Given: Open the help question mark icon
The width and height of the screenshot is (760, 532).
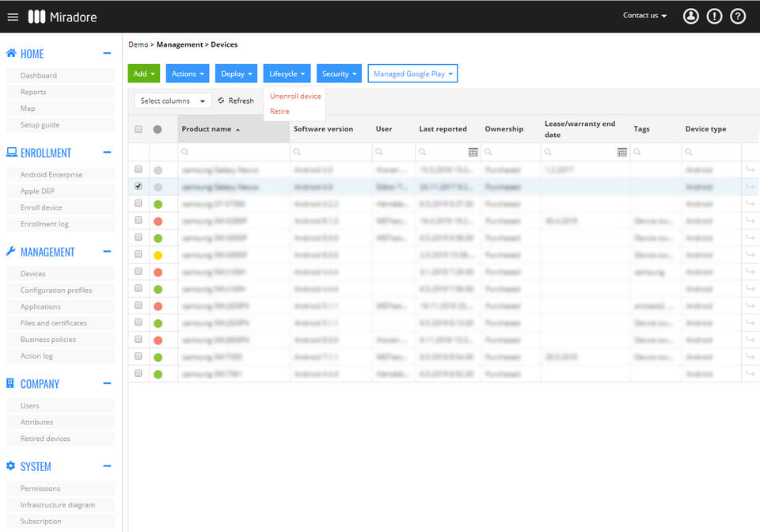Looking at the screenshot, I should 738,17.
